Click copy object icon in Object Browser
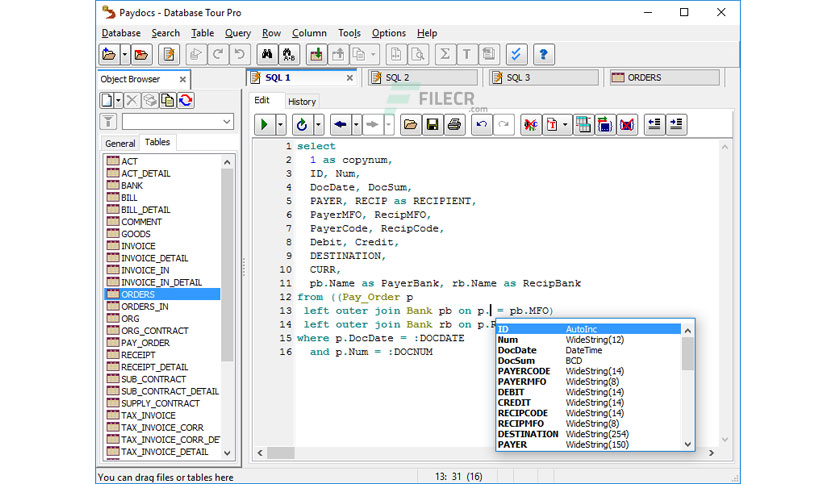Image resolution: width=836 pixels, height=484 pixels. coord(167,100)
